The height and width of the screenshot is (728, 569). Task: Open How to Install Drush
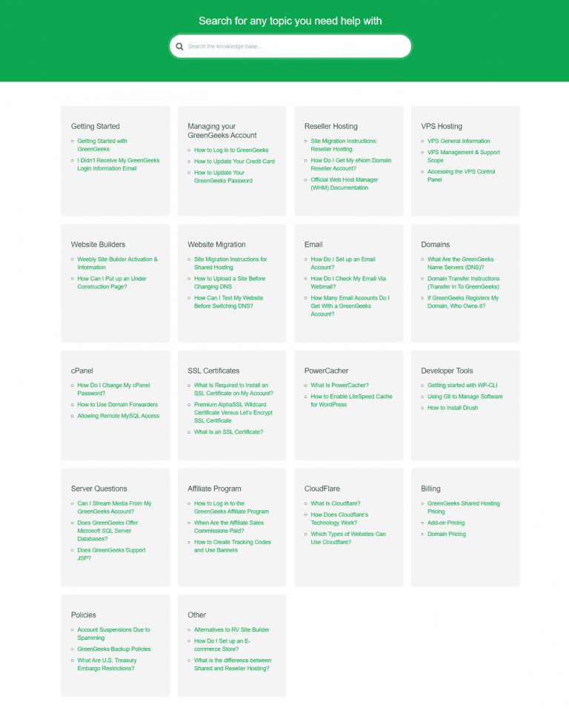tap(453, 408)
